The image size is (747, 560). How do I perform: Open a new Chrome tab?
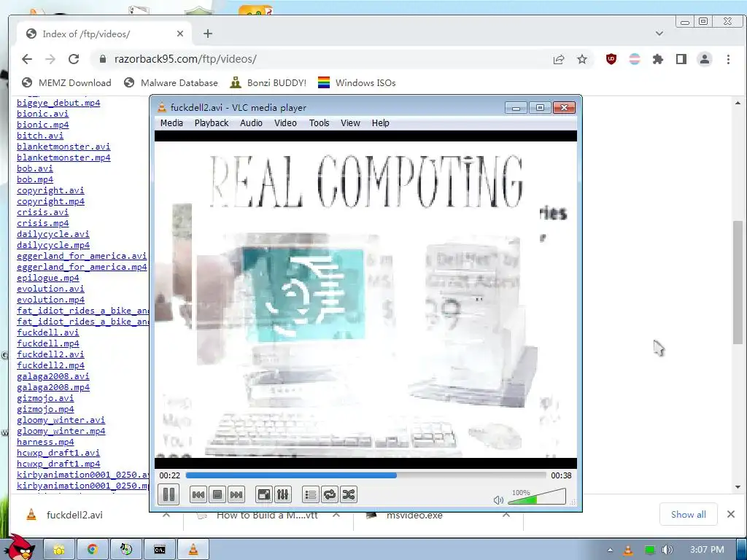[x=208, y=34]
